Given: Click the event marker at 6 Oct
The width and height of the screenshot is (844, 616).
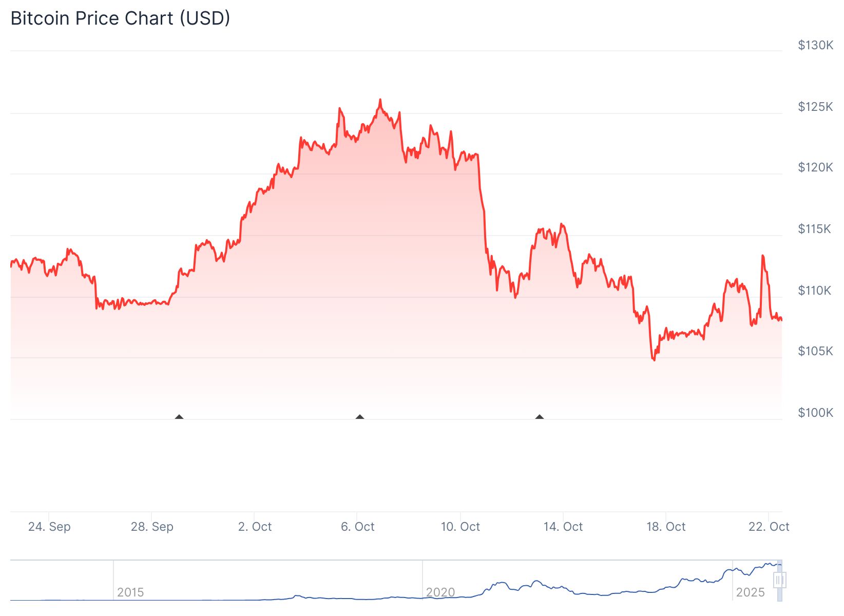Looking at the screenshot, I should point(360,417).
